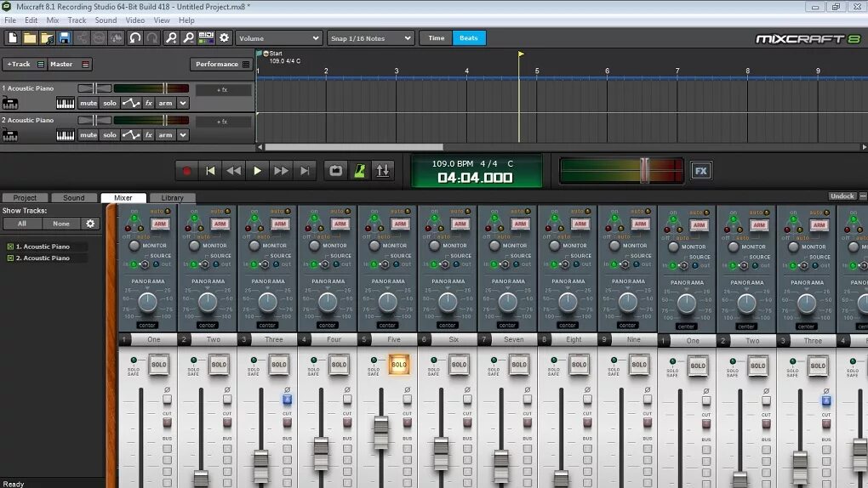Screen dimensions: 868x488
Task: Mute track 1 Acoustic Piano
Action: (x=89, y=104)
